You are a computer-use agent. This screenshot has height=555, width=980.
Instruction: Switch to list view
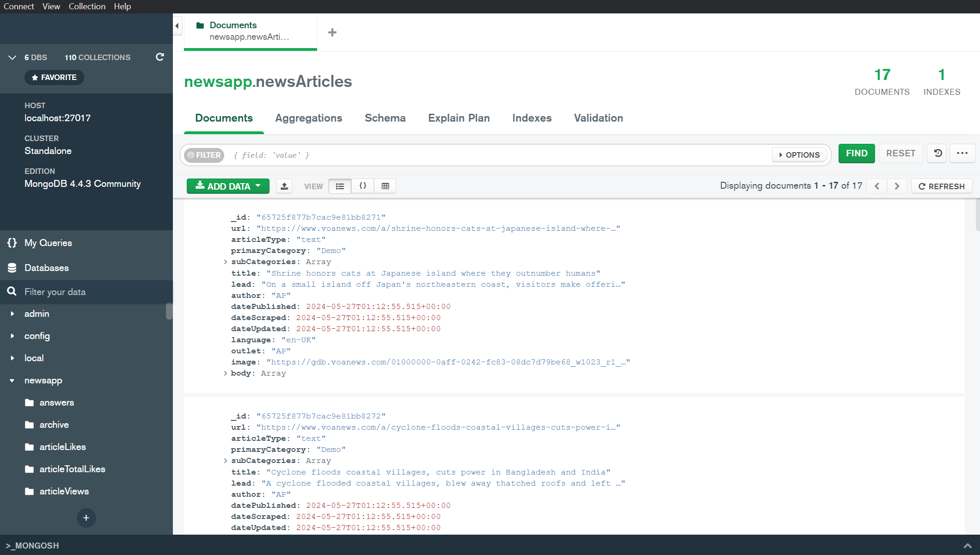point(340,186)
